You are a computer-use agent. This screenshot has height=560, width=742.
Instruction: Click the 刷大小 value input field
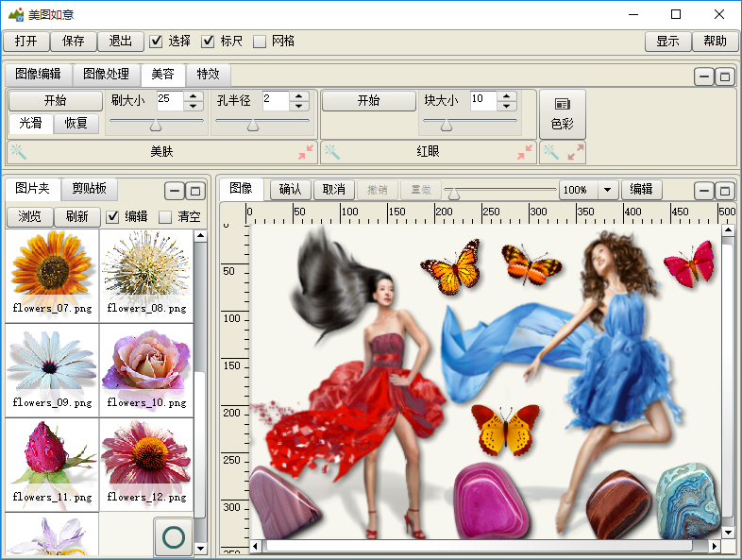click(170, 101)
